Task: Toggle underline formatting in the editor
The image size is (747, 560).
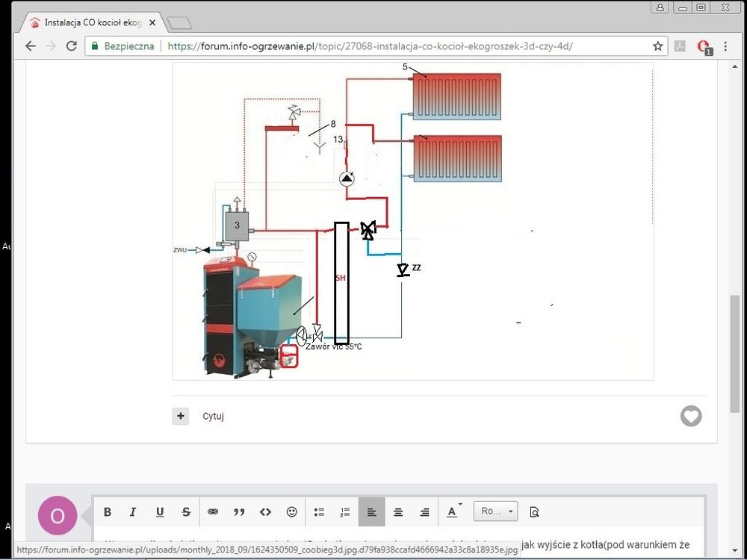Action: pyautogui.click(x=160, y=512)
